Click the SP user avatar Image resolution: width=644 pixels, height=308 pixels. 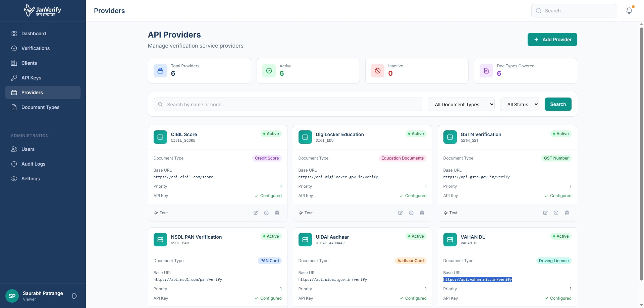(x=12, y=296)
